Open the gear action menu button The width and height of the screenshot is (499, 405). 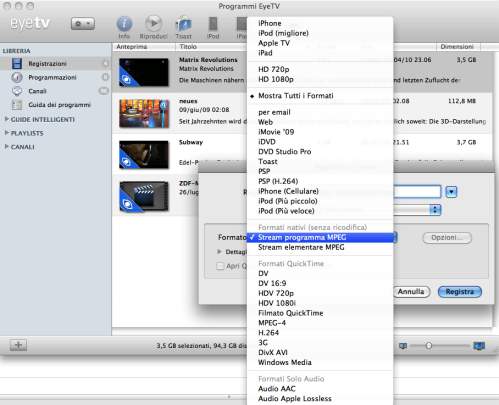pyautogui.click(x=83, y=24)
